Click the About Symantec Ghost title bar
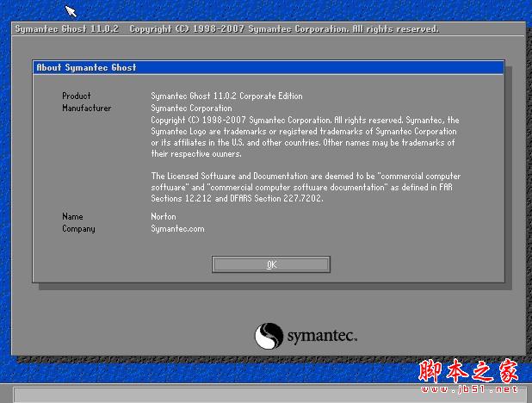This screenshot has height=403, width=532. click(269, 67)
